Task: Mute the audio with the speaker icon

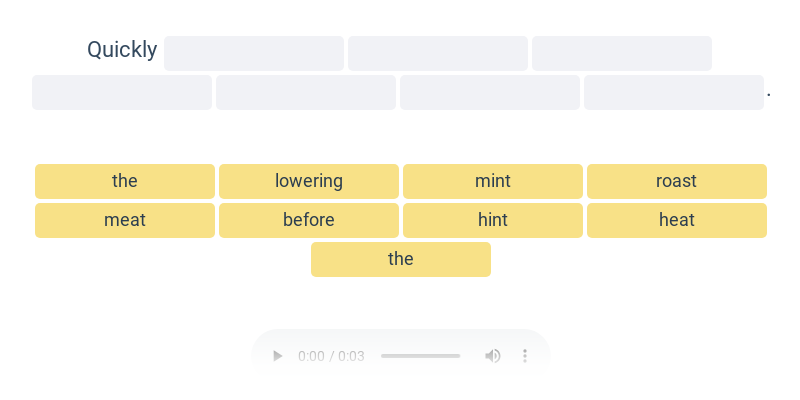Action: point(493,356)
